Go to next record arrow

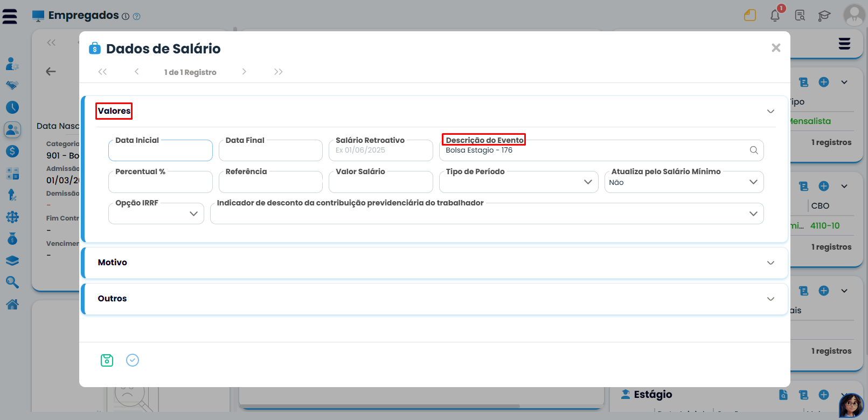[244, 72]
